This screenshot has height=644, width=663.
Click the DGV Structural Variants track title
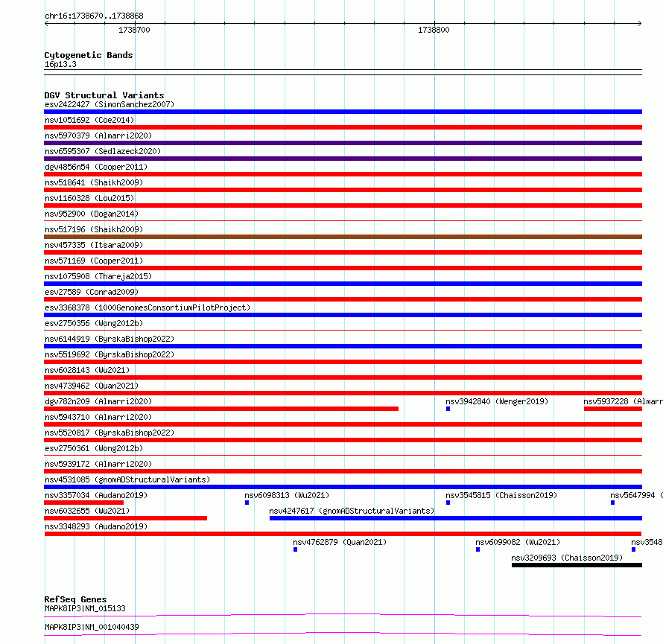(x=104, y=95)
